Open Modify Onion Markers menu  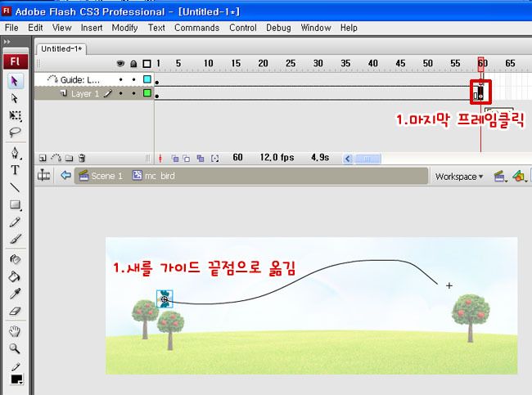point(214,159)
